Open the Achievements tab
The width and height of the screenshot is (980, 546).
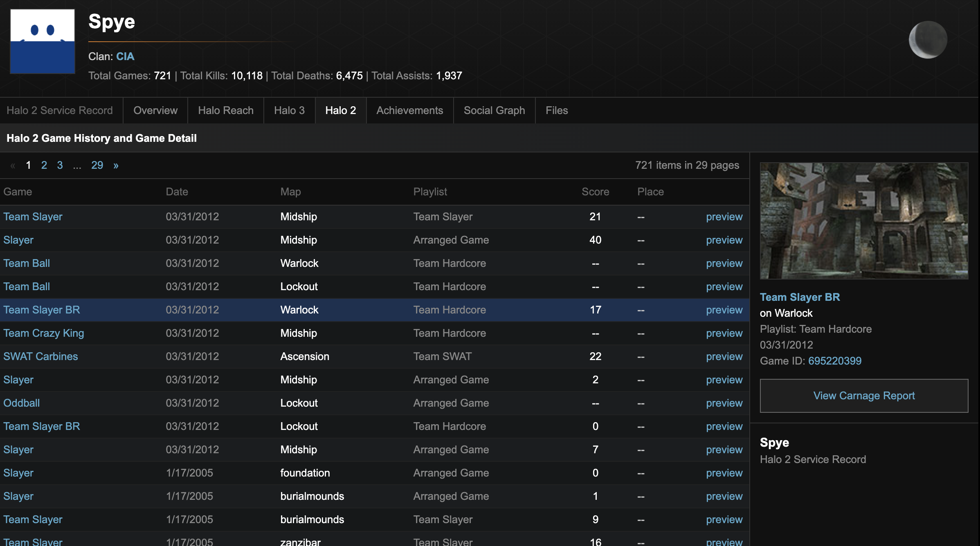(x=409, y=110)
